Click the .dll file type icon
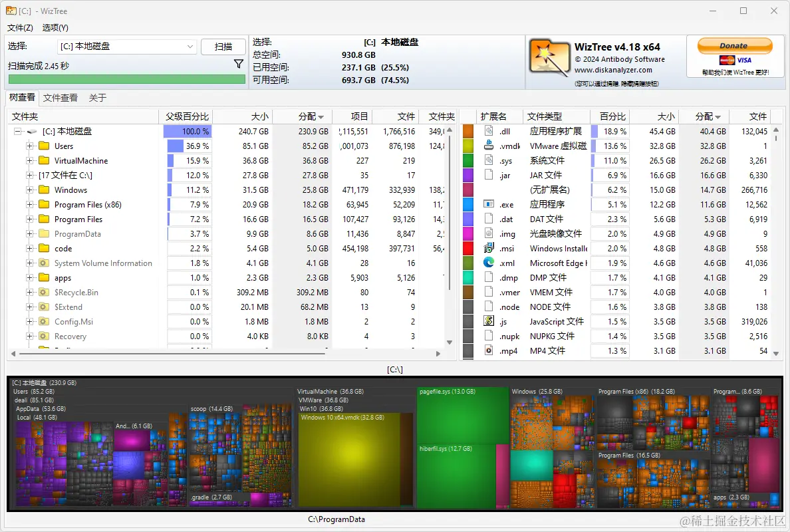The height and width of the screenshot is (532, 790). (489, 131)
